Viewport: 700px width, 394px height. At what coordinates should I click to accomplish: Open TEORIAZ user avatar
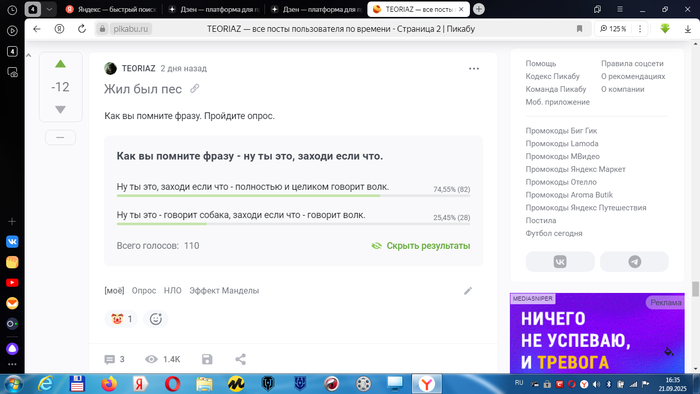click(x=110, y=68)
